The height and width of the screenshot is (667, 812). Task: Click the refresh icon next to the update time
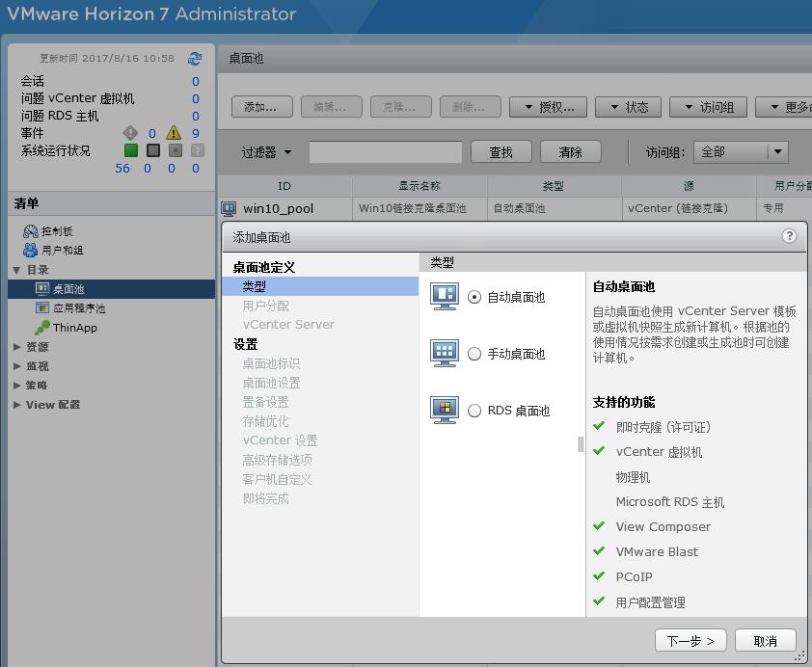click(x=192, y=57)
